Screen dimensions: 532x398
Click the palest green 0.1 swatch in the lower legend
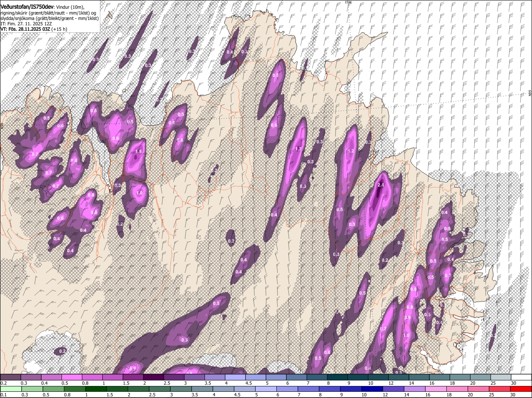[10, 389]
